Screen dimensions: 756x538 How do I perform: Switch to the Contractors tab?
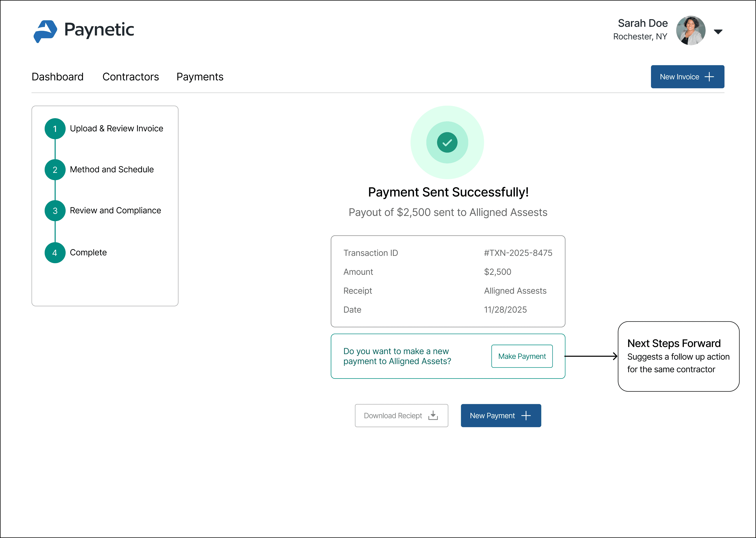tap(131, 77)
